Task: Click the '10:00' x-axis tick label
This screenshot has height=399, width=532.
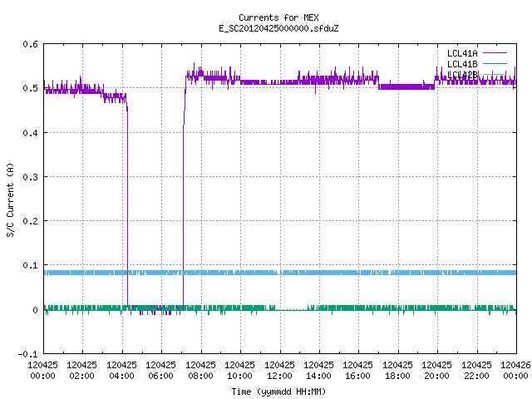Action: [239, 376]
